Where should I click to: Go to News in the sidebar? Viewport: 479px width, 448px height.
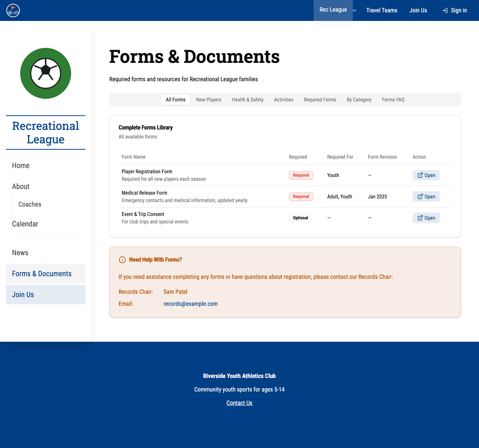(x=46, y=253)
